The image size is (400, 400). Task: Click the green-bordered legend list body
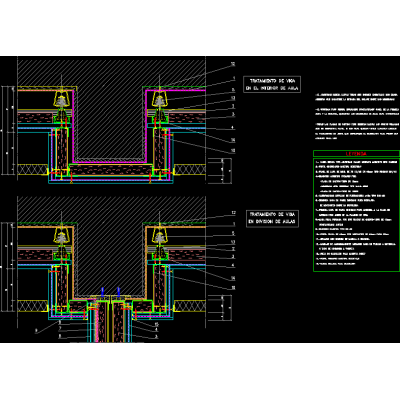[x=356, y=215]
